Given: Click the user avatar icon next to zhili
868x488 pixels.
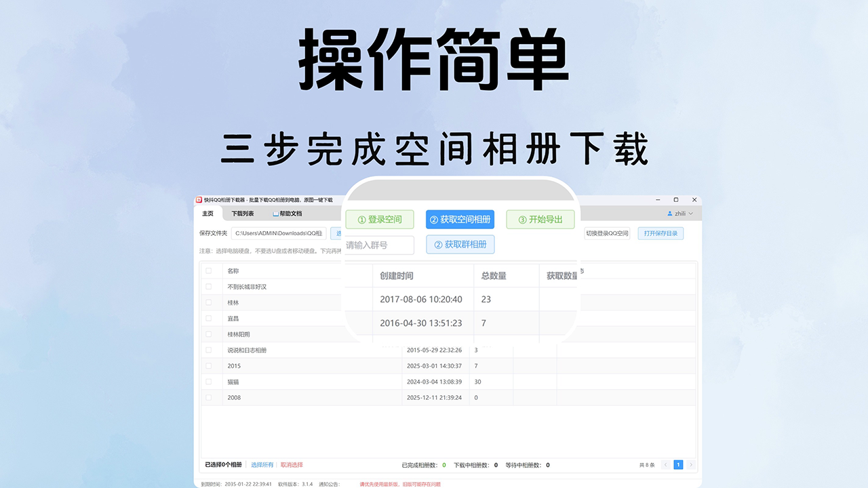Looking at the screenshot, I should point(670,213).
